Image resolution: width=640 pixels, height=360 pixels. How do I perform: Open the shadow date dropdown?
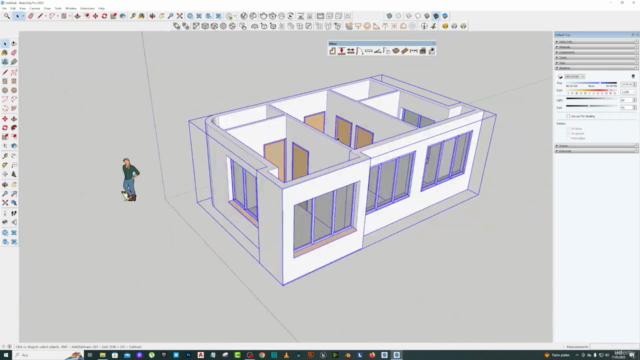[x=628, y=92]
